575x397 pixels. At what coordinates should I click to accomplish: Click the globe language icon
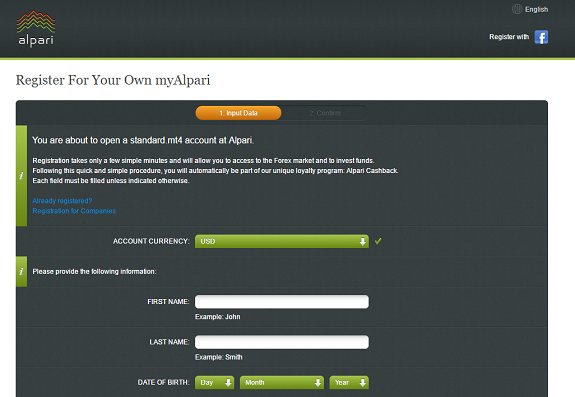point(517,9)
